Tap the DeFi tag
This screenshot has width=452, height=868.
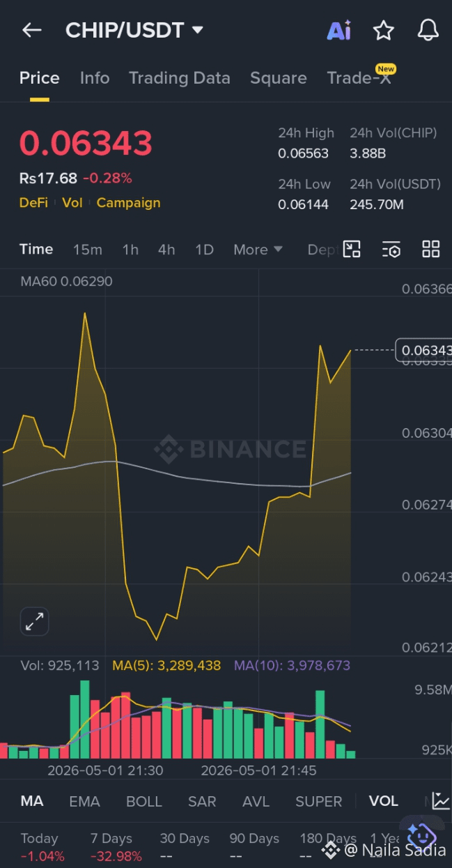[33, 203]
